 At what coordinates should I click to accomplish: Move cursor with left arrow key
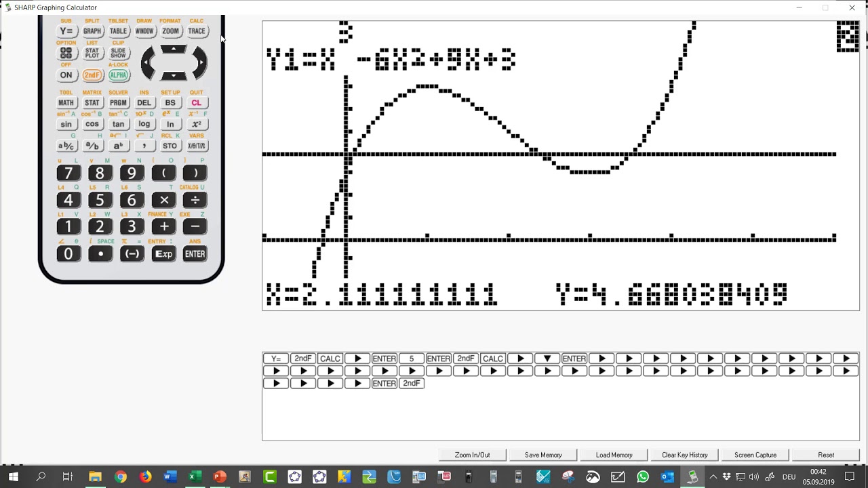coord(146,63)
